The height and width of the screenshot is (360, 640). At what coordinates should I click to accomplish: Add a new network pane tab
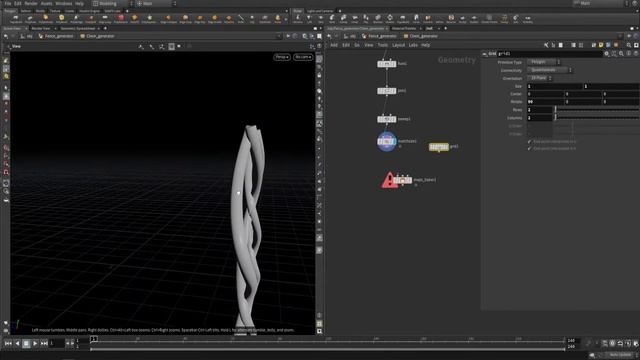(x=446, y=29)
